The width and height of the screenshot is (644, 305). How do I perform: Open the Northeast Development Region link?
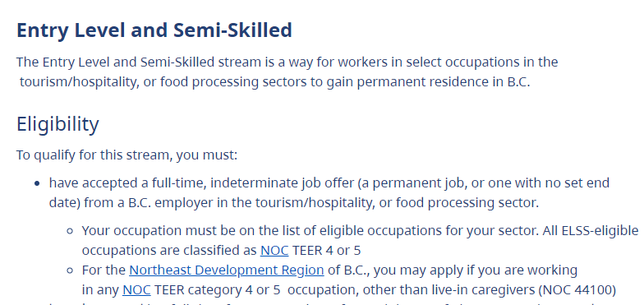click(227, 270)
